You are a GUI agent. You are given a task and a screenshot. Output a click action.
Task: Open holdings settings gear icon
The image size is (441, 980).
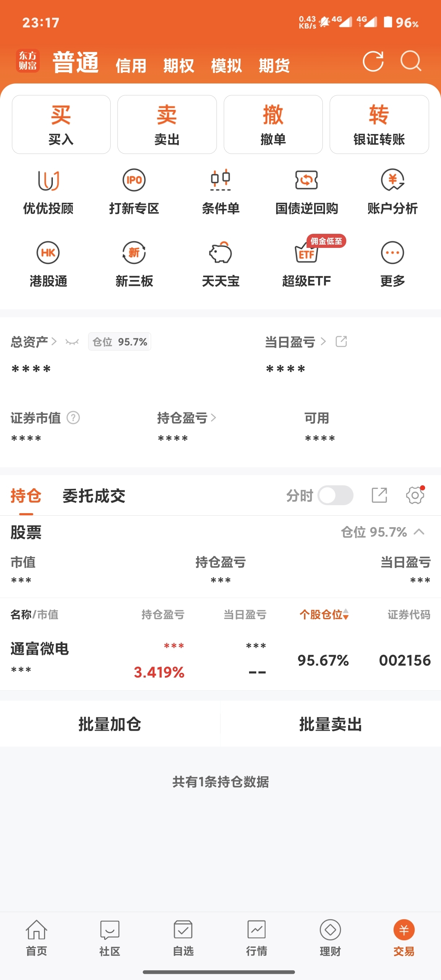415,495
